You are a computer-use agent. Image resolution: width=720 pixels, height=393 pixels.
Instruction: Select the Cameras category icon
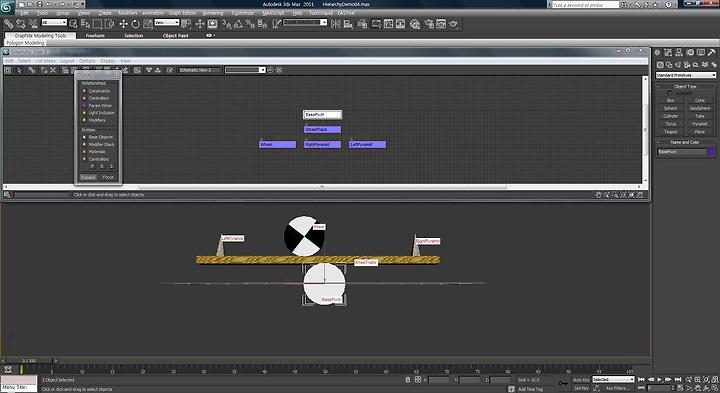click(x=687, y=65)
